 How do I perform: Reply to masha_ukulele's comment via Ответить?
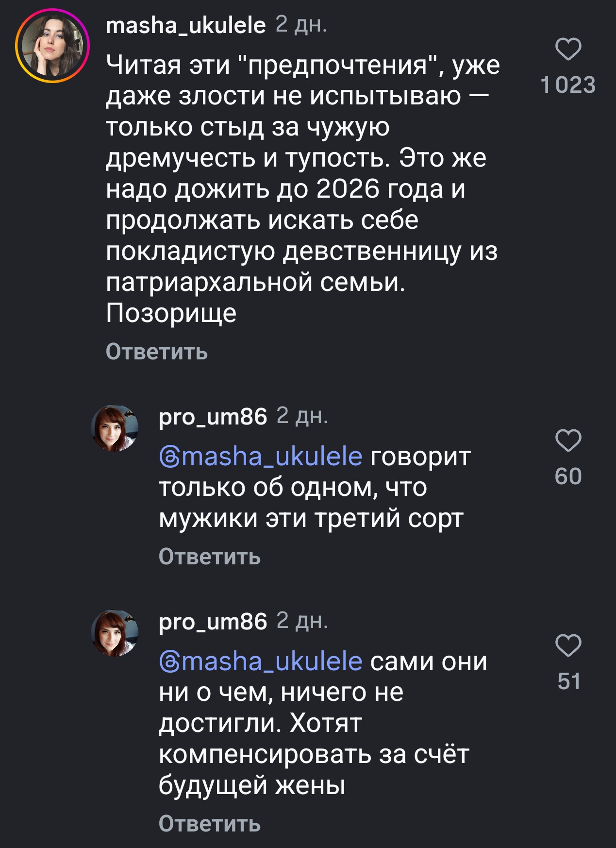[x=156, y=352]
